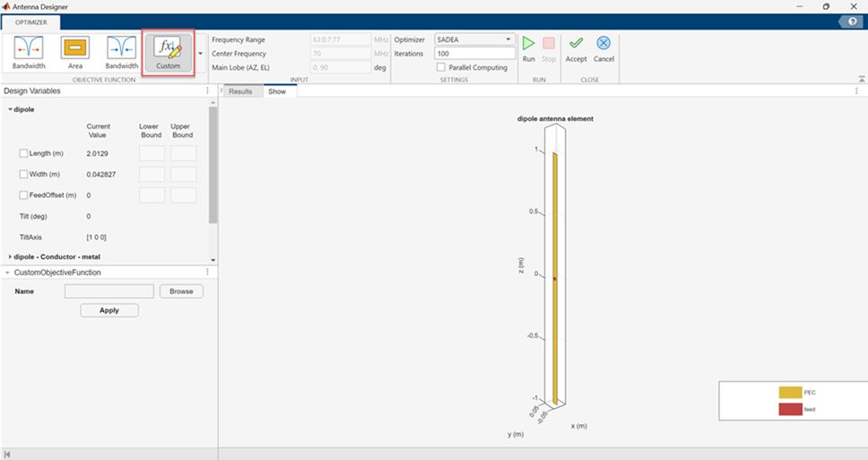The height and width of the screenshot is (460, 868).
Task: Enable the Length (m) design variable
Action: 23,153
